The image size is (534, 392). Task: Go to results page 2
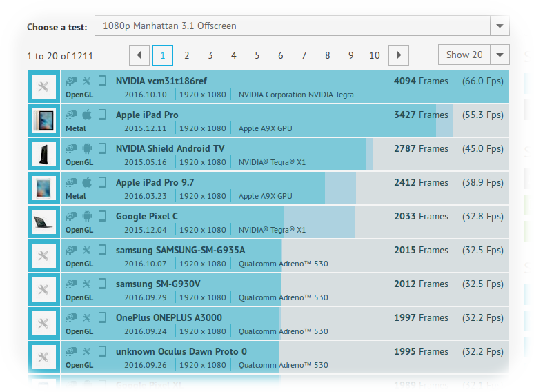186,55
